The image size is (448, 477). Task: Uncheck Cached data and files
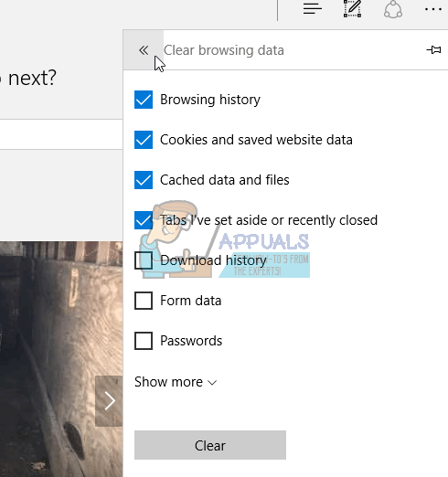click(144, 180)
